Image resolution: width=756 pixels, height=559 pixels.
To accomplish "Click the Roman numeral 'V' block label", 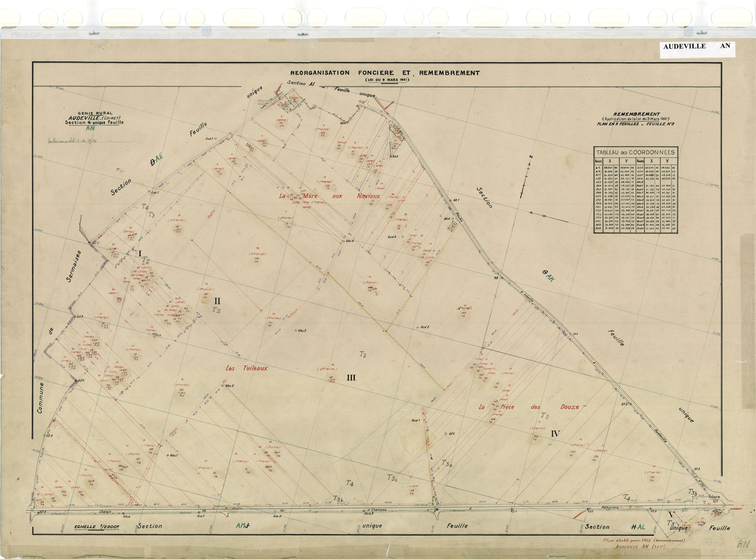I will [x=671, y=515].
